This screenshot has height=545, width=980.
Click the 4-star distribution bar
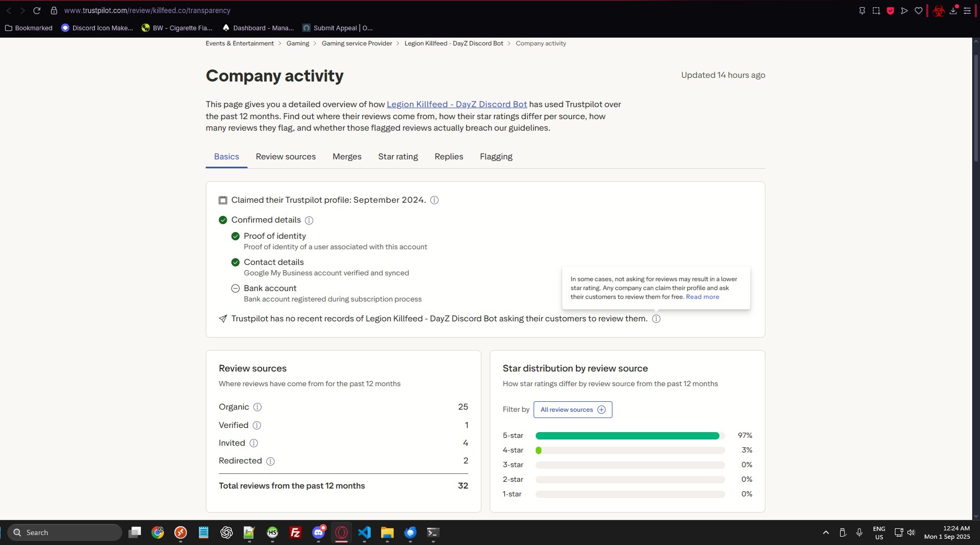(x=630, y=450)
